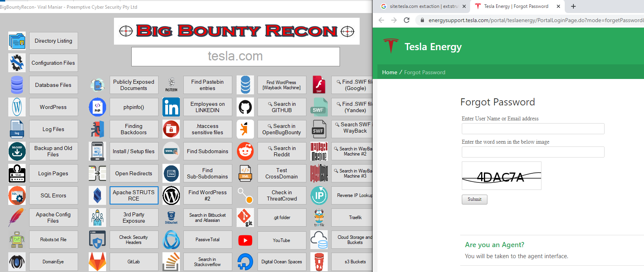The width and height of the screenshot is (644, 272).
Task: Click the Configuration Files gear icon
Action: tap(17, 63)
